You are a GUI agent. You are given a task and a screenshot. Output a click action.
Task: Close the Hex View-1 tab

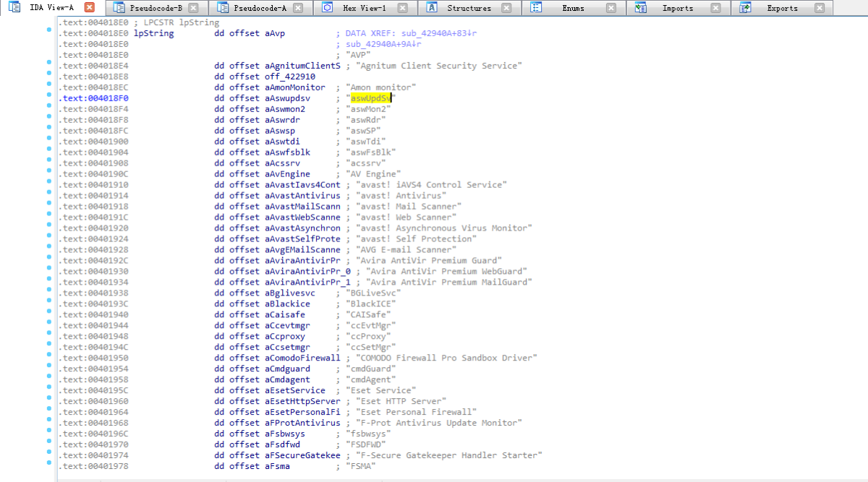coord(402,8)
